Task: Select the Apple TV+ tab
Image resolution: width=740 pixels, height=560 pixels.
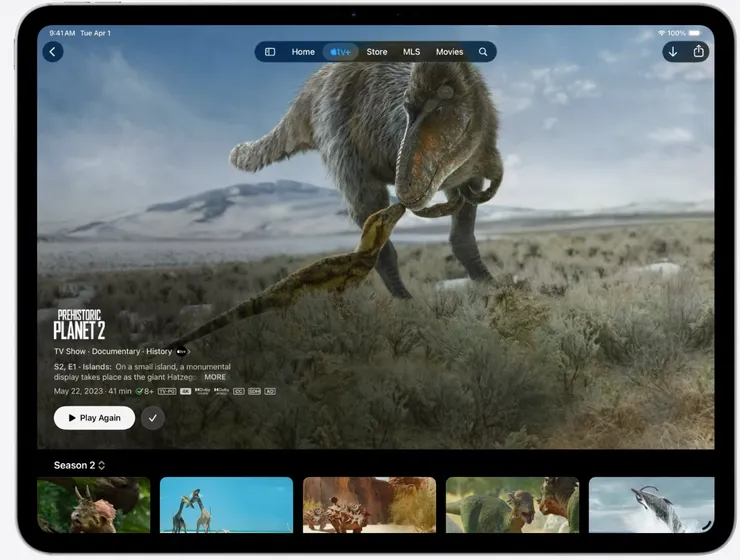Action: click(340, 52)
